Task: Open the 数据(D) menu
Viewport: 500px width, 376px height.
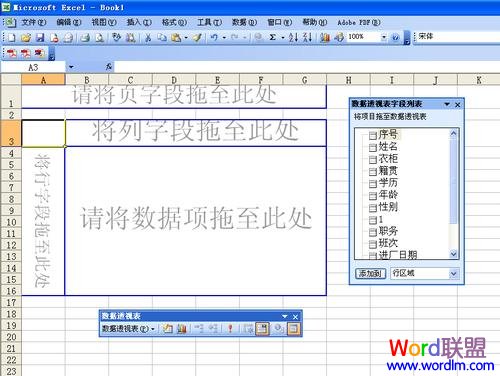Action: pos(244,22)
